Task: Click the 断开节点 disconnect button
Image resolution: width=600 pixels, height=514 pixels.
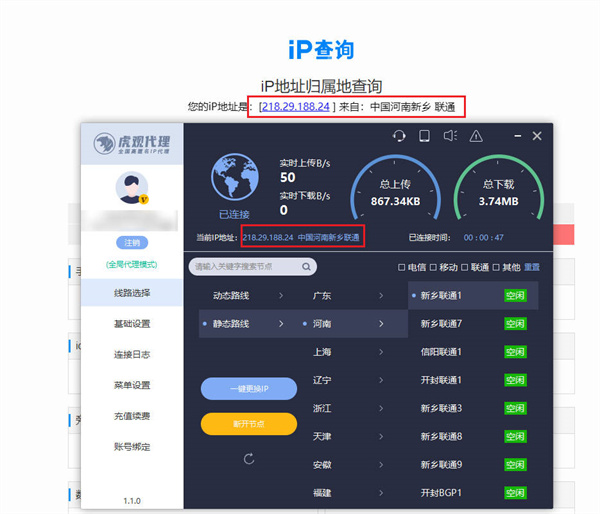Action: [x=249, y=424]
